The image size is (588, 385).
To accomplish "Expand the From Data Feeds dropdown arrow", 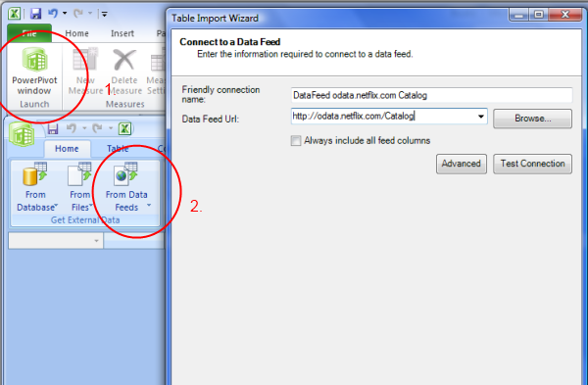I will [149, 206].
